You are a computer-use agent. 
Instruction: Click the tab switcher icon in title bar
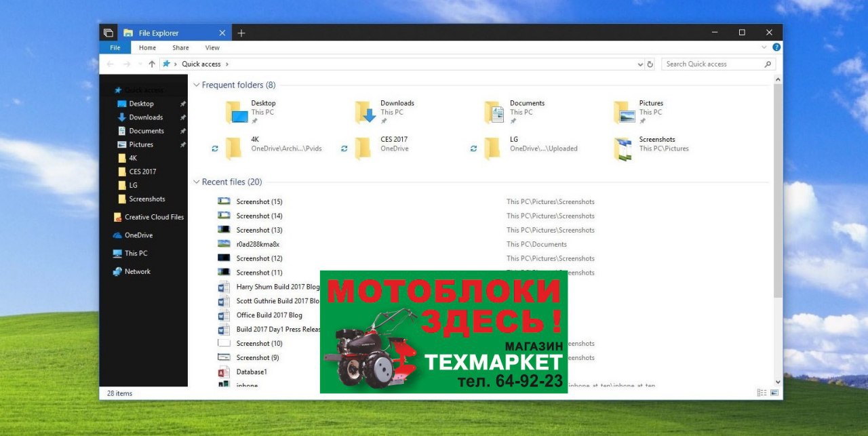[108, 33]
